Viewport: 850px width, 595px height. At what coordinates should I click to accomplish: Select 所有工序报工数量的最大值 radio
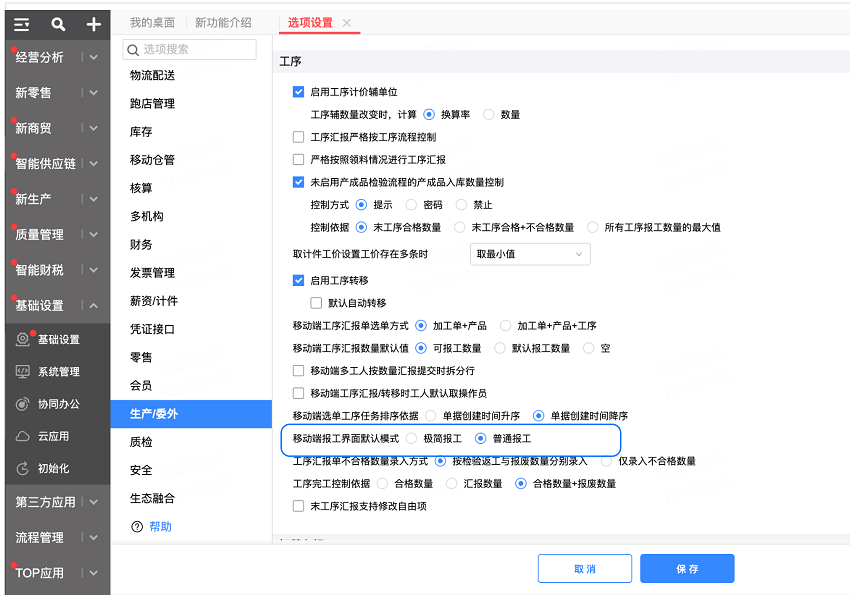593,228
